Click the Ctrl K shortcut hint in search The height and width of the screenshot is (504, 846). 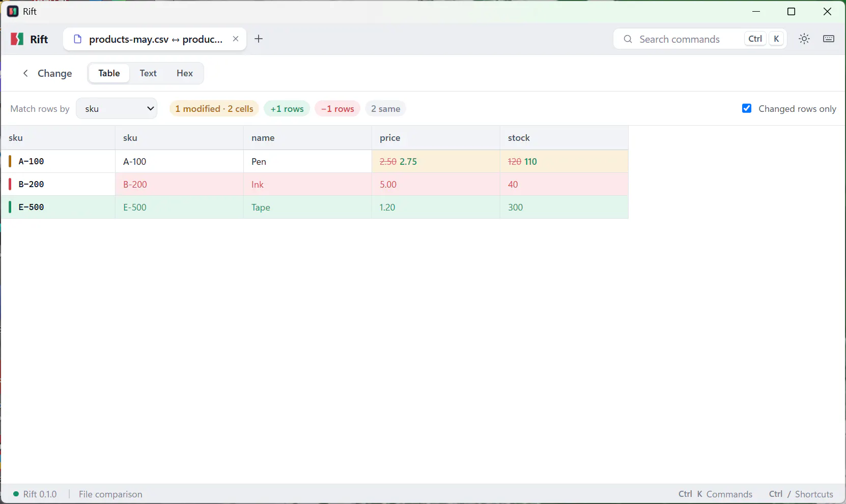coord(765,39)
